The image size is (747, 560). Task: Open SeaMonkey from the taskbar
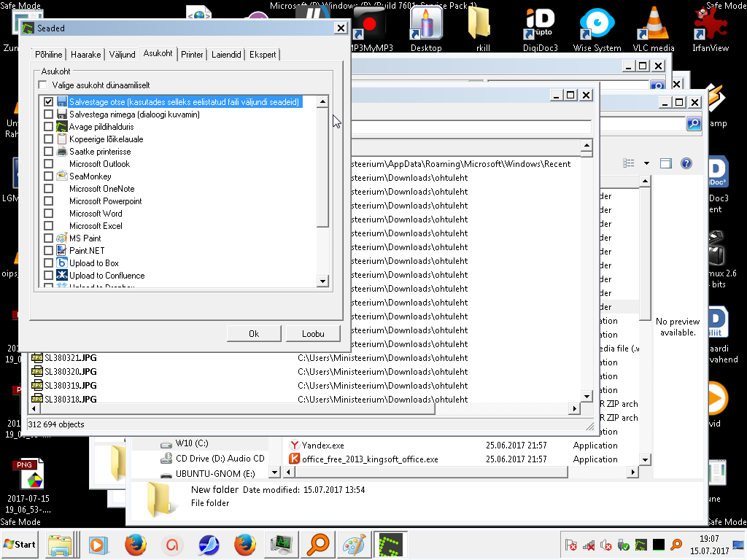(208, 545)
